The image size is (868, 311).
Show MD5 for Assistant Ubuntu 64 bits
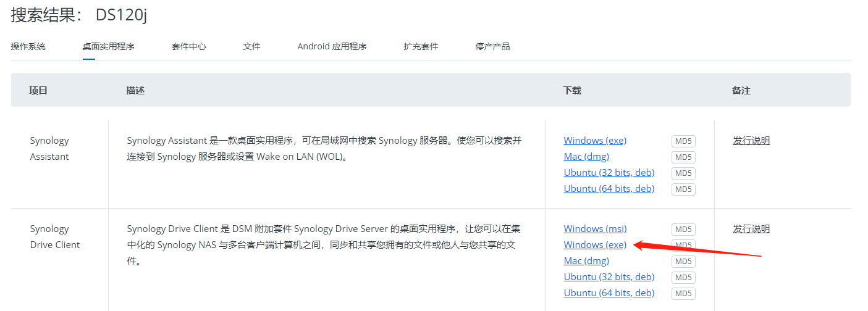(683, 189)
